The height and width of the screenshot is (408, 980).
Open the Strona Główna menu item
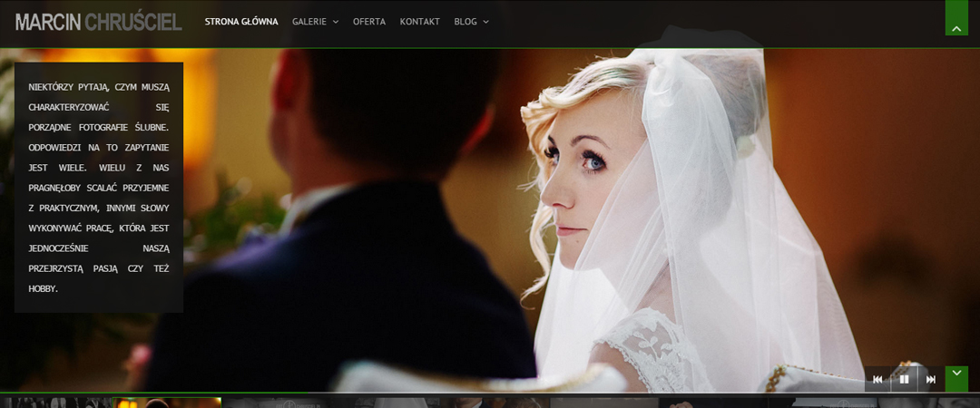[x=241, y=22]
